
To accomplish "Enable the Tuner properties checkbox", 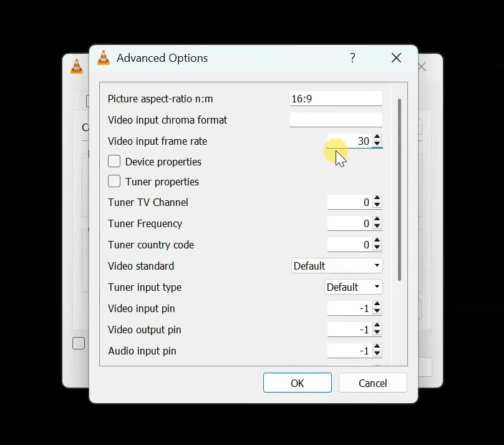I will point(114,182).
